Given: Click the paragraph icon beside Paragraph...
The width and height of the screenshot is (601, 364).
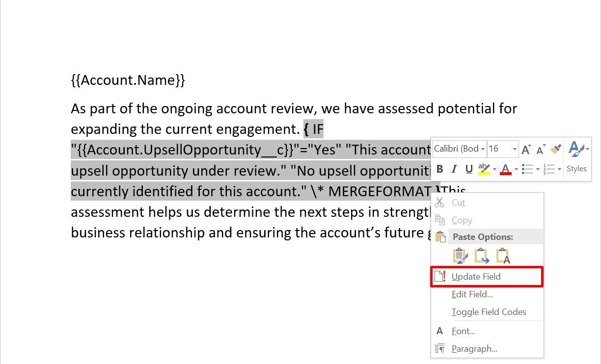Looking at the screenshot, I should pos(440,349).
